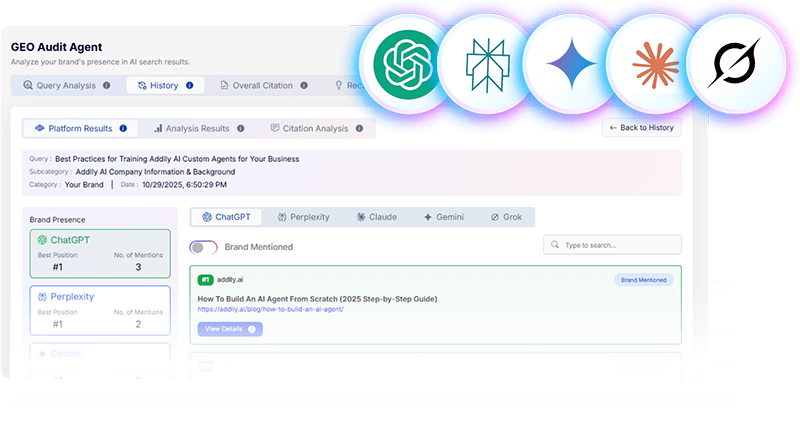800x427 pixels.
Task: Click the large Perplexity logo circle
Action: [487, 64]
